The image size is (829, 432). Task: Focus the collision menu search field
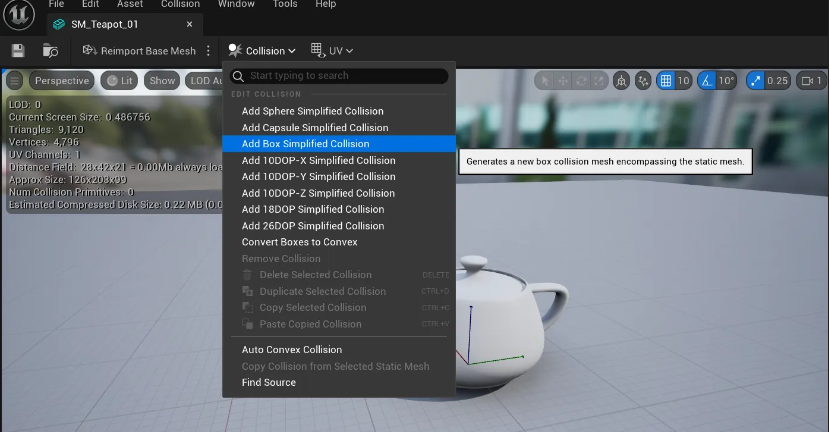click(339, 76)
